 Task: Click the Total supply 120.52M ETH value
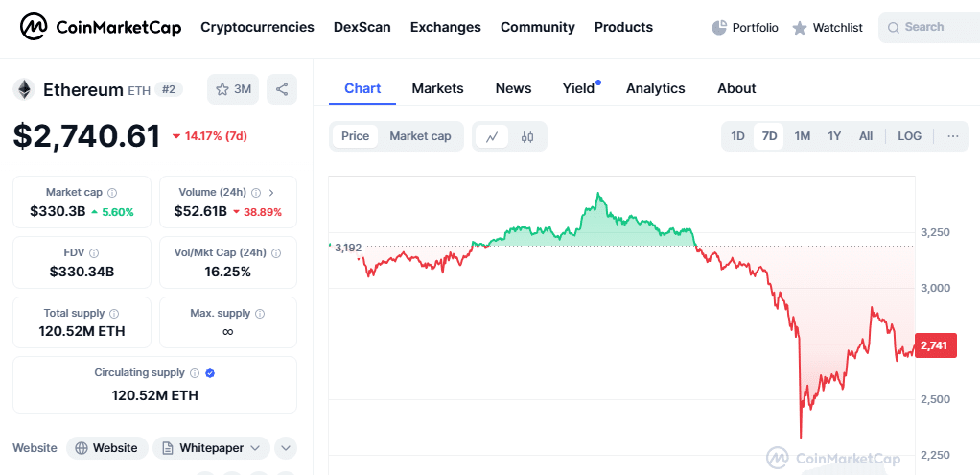82,331
